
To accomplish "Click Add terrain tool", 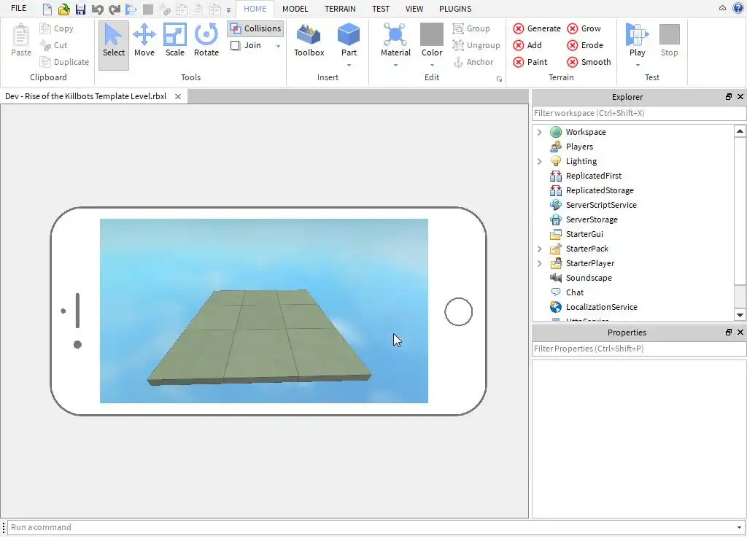I will [527, 45].
